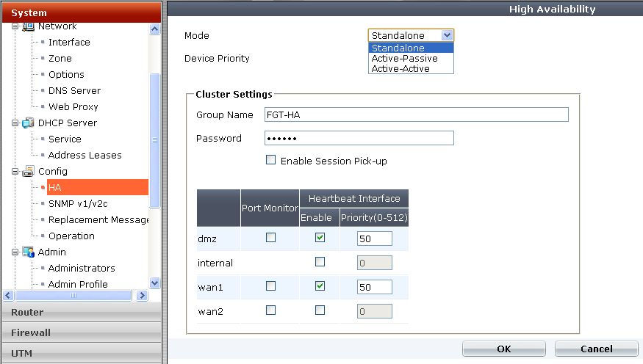Screen dimensions: 643x364
Task: Click the sidebar scroll-right arrow
Action: pyautogui.click(x=143, y=296)
